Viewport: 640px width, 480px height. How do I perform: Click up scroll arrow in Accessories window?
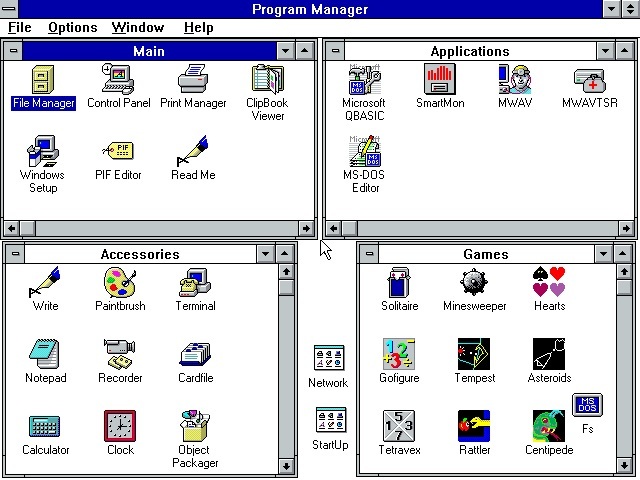pyautogui.click(x=286, y=271)
